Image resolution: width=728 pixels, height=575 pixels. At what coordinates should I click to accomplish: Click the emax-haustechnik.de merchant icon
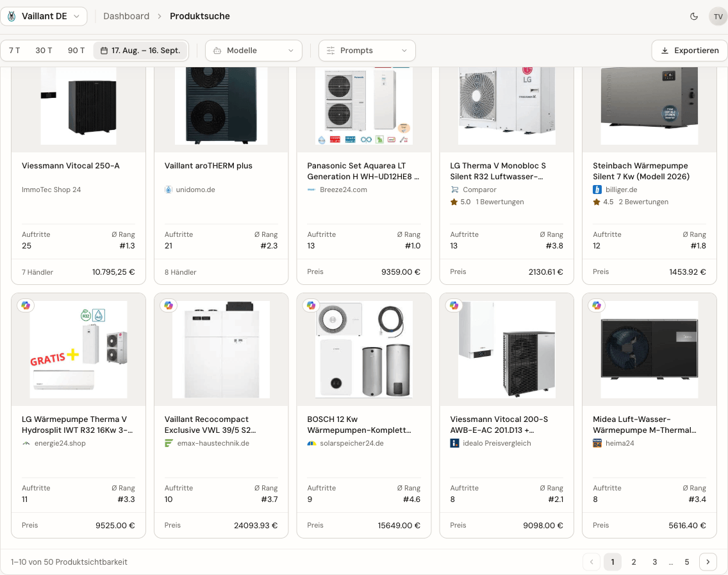tap(169, 443)
